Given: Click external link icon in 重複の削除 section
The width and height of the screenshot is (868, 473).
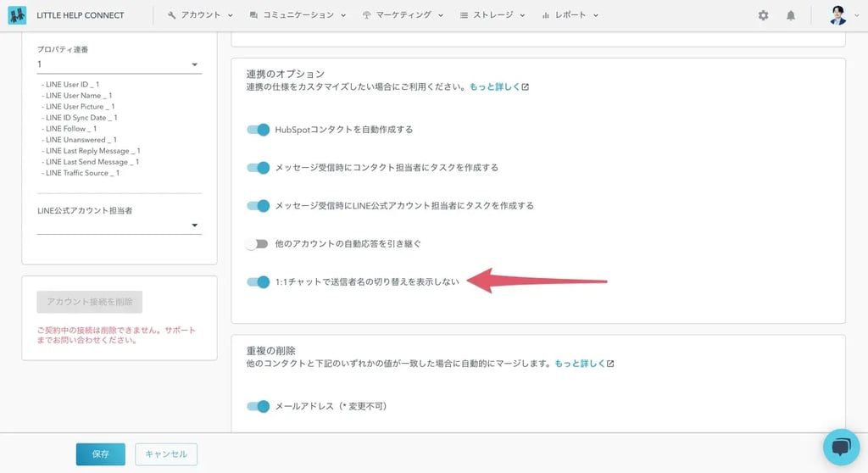Looking at the screenshot, I should click(610, 364).
